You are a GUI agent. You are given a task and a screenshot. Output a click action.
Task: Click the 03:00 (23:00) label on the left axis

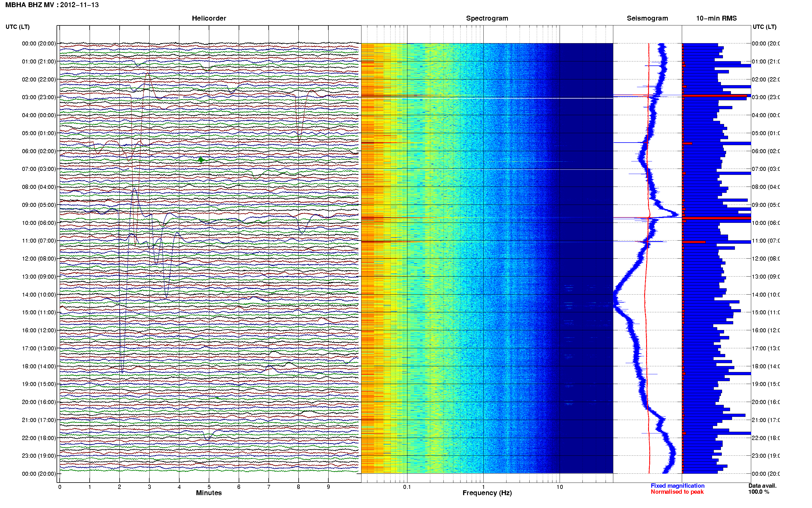(x=39, y=97)
